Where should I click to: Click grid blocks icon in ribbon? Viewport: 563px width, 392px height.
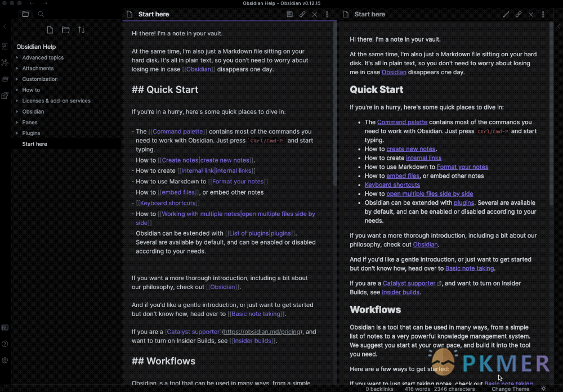pyautogui.click(x=5, y=96)
